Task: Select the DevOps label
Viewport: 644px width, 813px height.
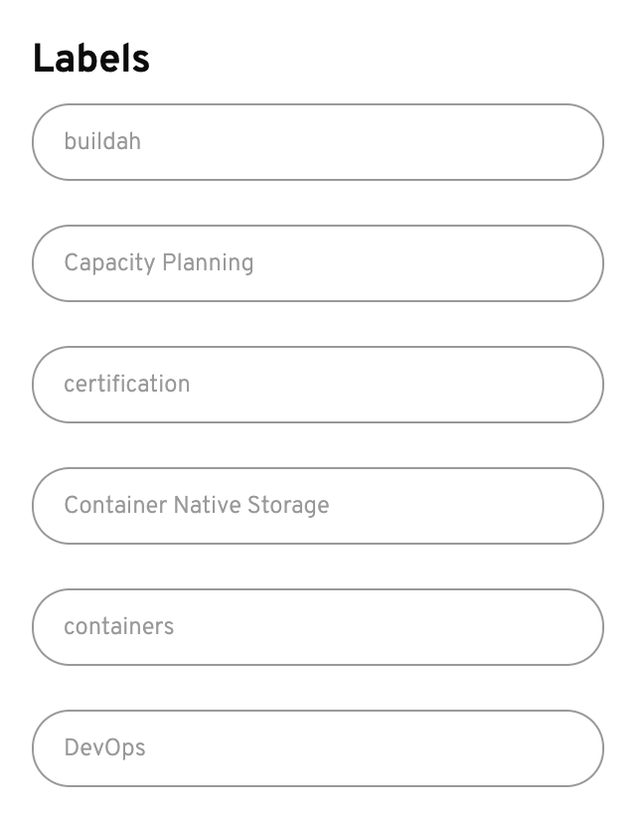Action: [317, 748]
